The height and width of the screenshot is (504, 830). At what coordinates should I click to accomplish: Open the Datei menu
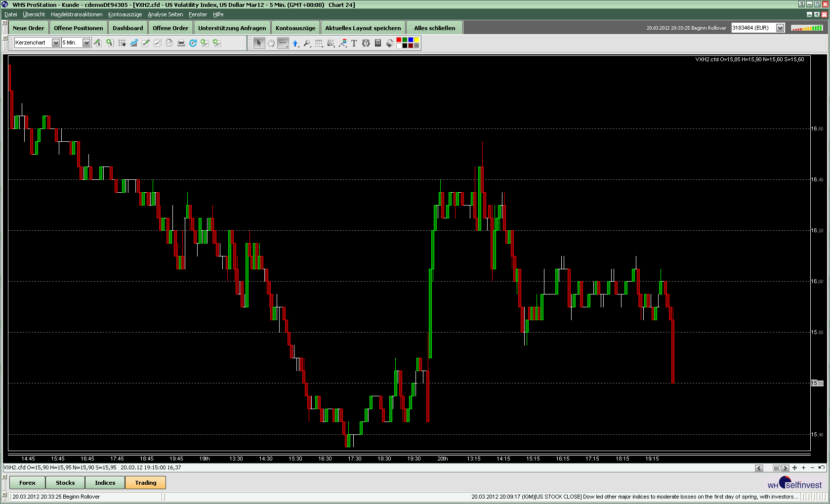(x=10, y=14)
